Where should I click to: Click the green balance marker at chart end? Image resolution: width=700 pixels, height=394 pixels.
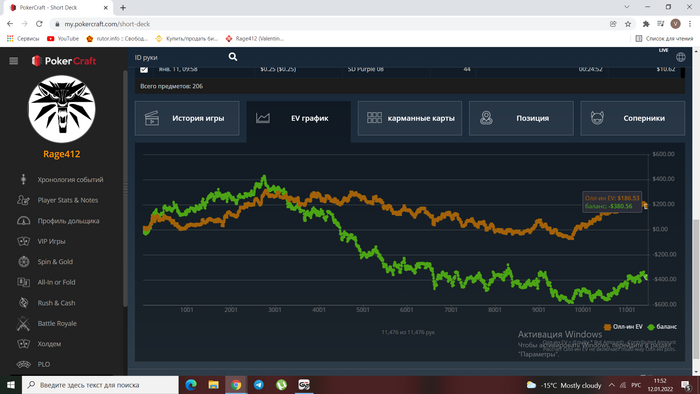point(645,277)
